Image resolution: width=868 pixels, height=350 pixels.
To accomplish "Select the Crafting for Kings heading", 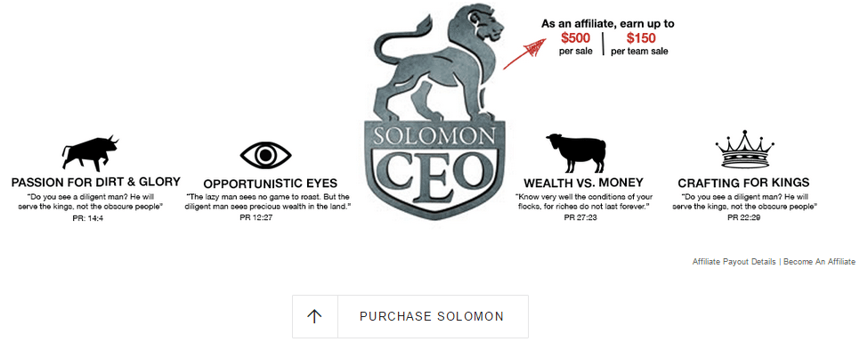I will pos(743,183).
